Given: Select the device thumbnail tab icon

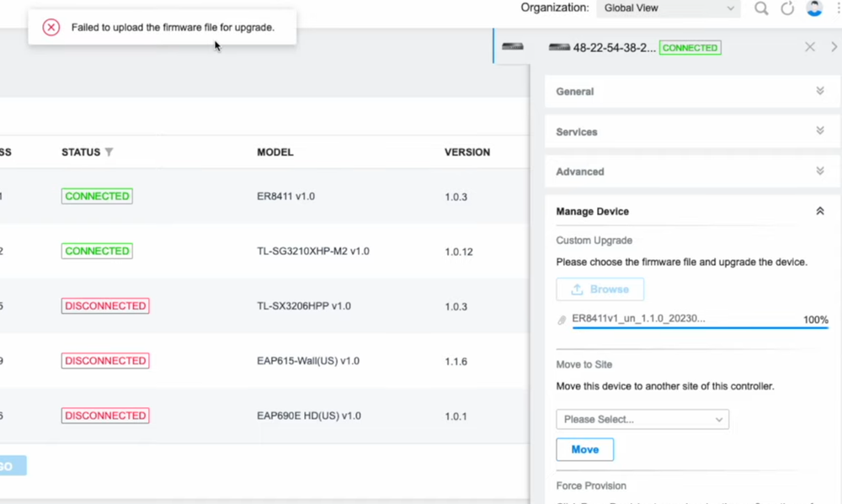Looking at the screenshot, I should tap(512, 46).
